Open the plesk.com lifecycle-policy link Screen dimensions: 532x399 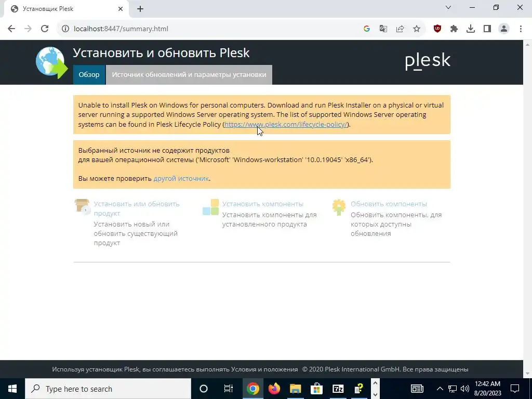click(286, 125)
